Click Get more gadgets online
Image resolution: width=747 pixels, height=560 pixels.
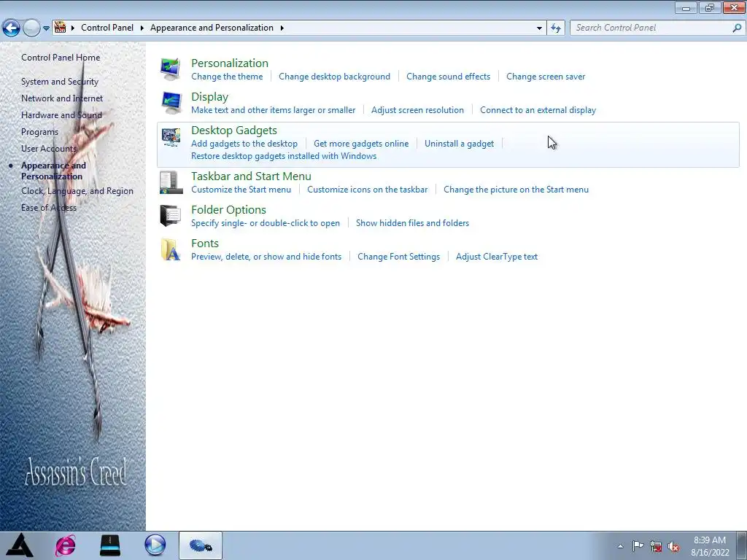(361, 144)
